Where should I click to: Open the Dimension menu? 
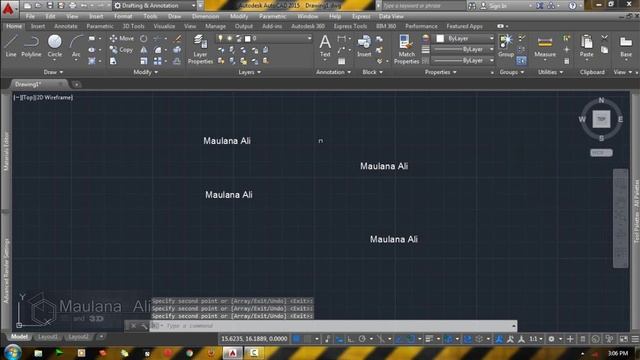(x=205, y=16)
